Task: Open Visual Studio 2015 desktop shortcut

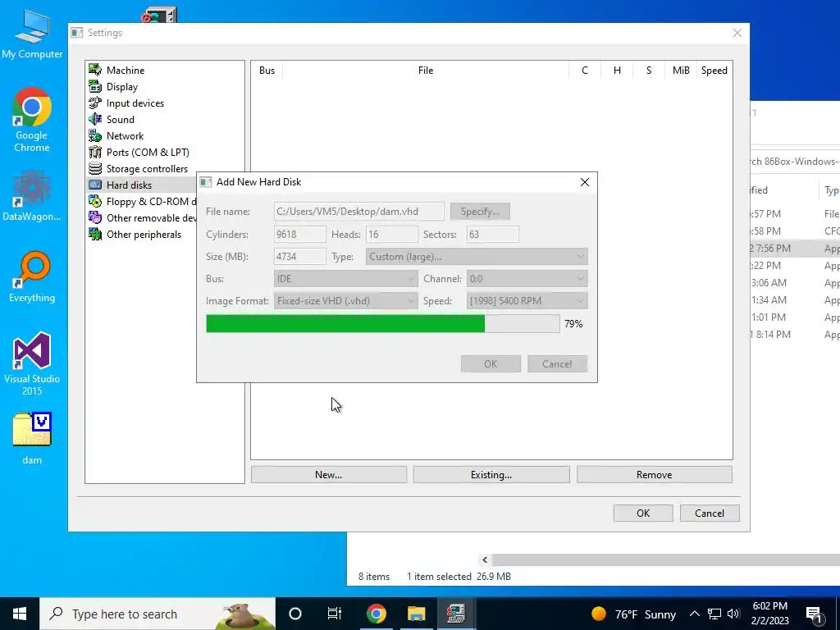Action: pos(32,363)
